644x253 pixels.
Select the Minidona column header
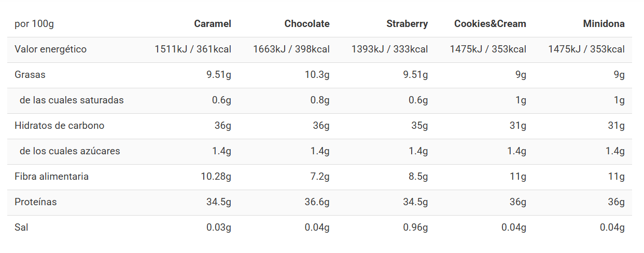pyautogui.click(x=604, y=24)
